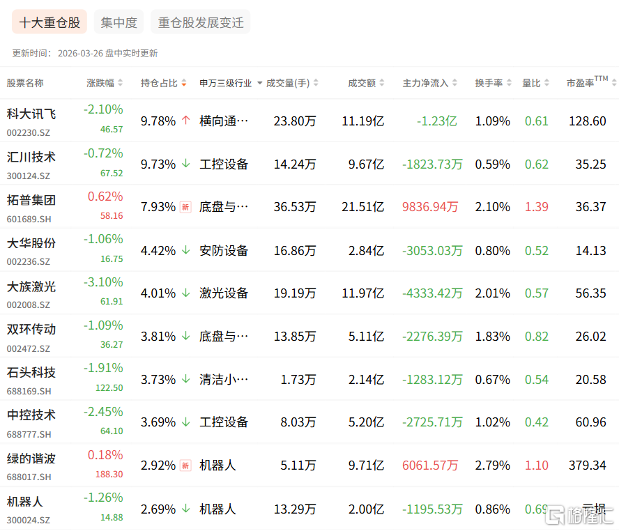
Task: Sort by 持仓占比 column arrows
Action: [x=184, y=83]
